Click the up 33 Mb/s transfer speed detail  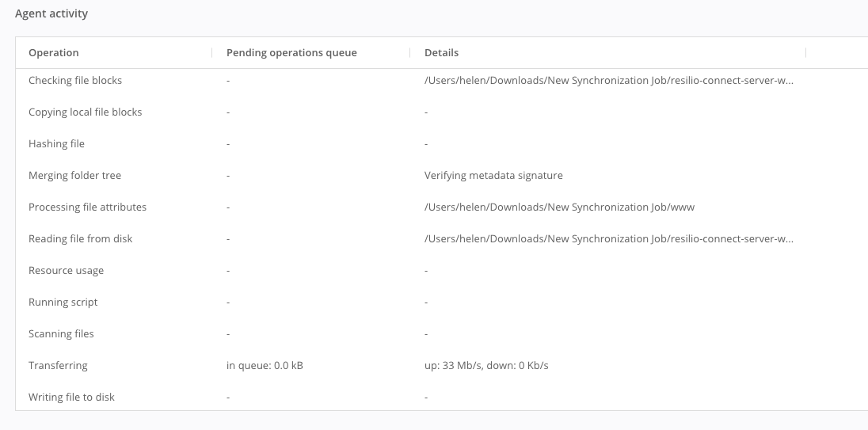click(x=486, y=366)
